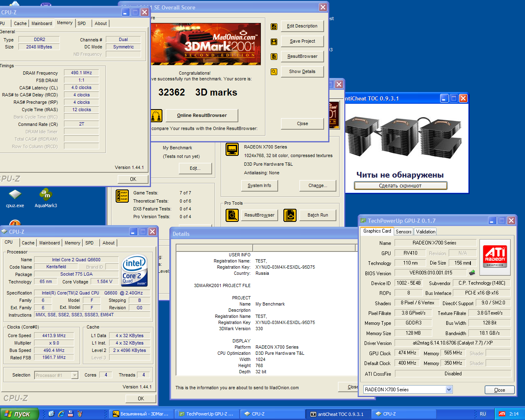This screenshot has width=525, height=420.
Task: Click the 3DMark2001 banner image
Action: (205, 44)
